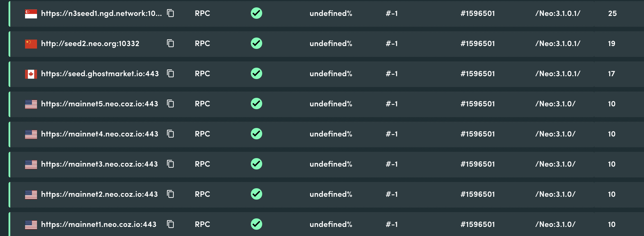This screenshot has width=644, height=236.
Task: Click the RPC label on the mainnet4 row
Action: pos(202,134)
